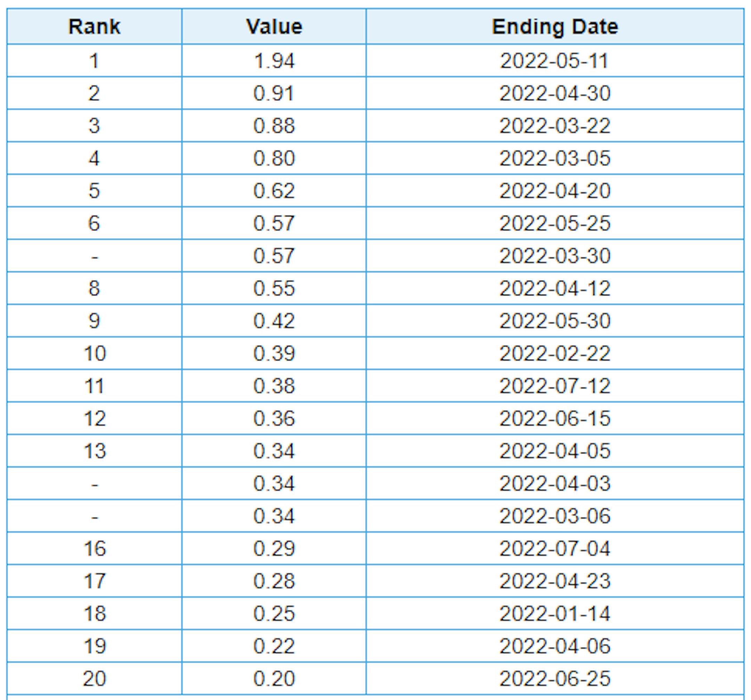Click the Ending Date column header
751x700 pixels.
pyautogui.click(x=555, y=27)
